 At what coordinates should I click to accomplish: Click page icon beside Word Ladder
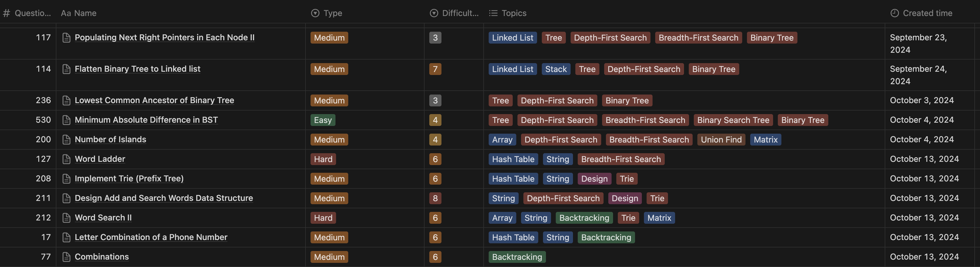pyautogui.click(x=66, y=159)
